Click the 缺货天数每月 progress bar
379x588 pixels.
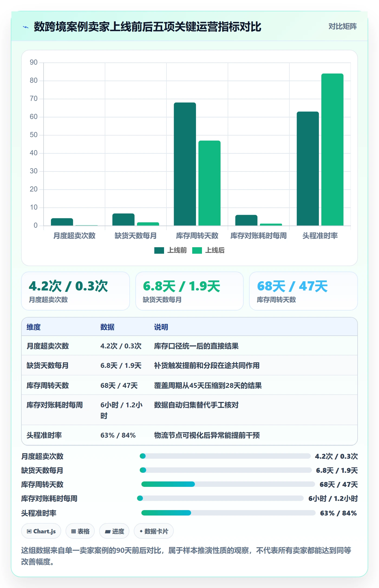click(226, 470)
